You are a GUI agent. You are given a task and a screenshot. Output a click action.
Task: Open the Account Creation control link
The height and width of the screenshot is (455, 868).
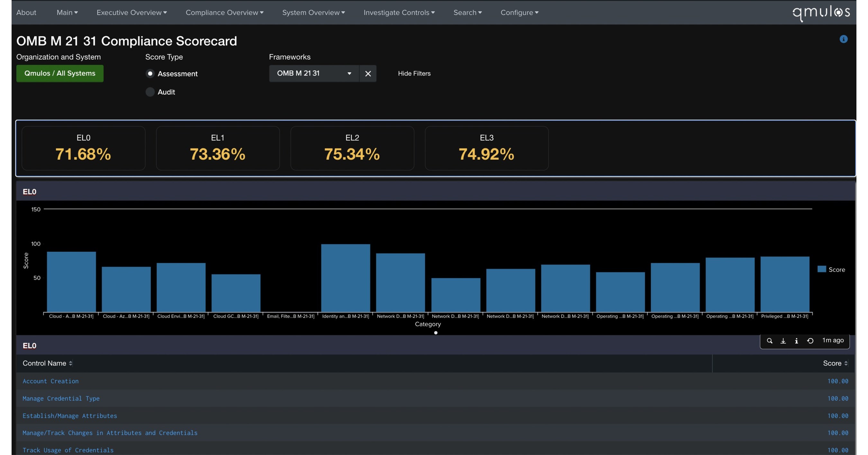50,381
